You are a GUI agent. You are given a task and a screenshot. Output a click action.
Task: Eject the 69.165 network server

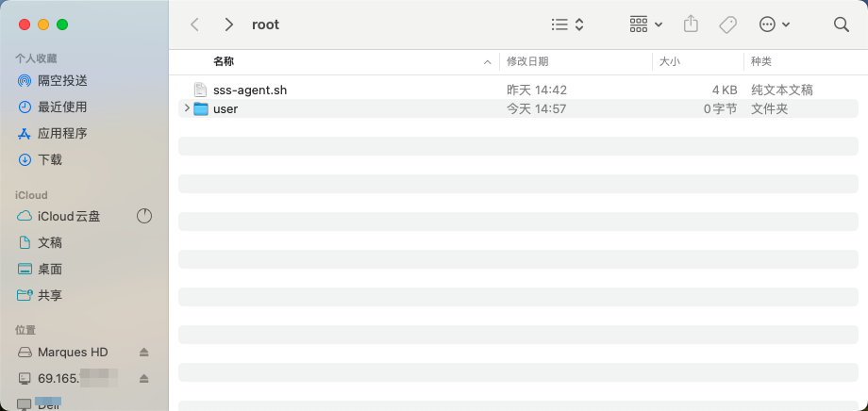tap(144, 378)
